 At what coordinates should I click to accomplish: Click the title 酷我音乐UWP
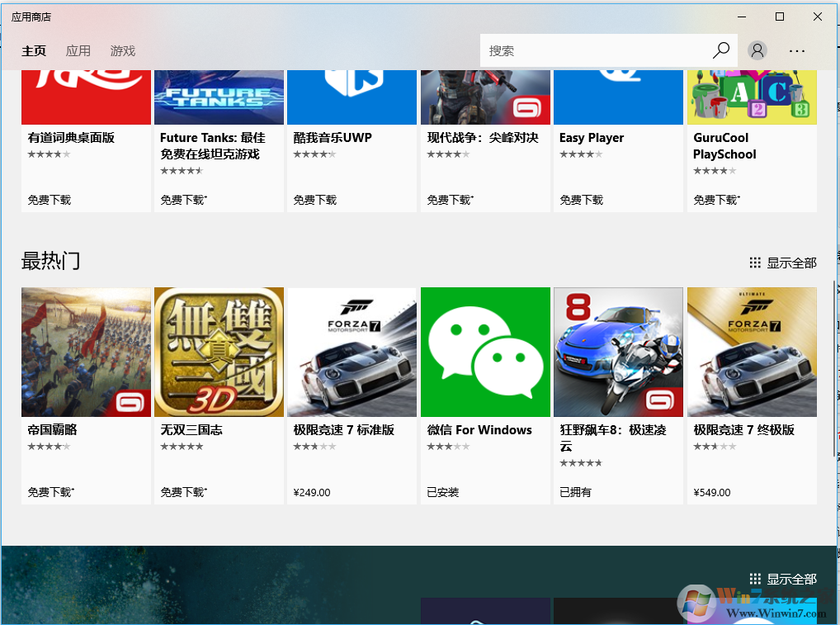pyautogui.click(x=333, y=138)
